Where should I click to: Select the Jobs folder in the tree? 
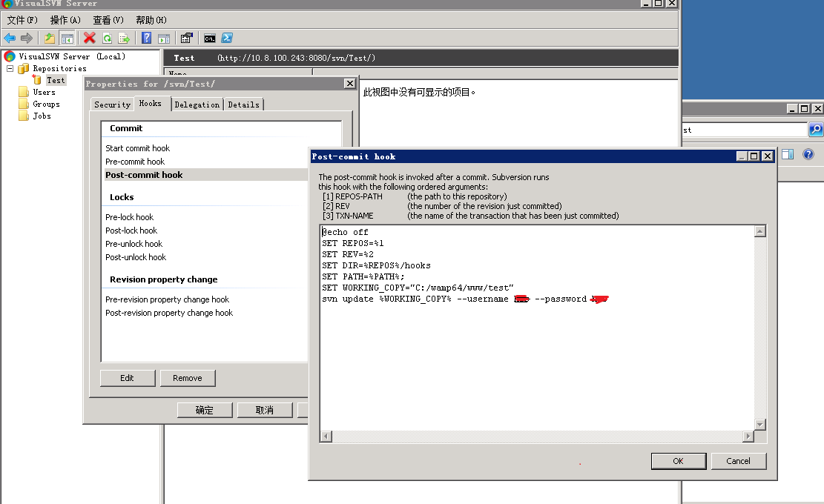click(x=42, y=116)
